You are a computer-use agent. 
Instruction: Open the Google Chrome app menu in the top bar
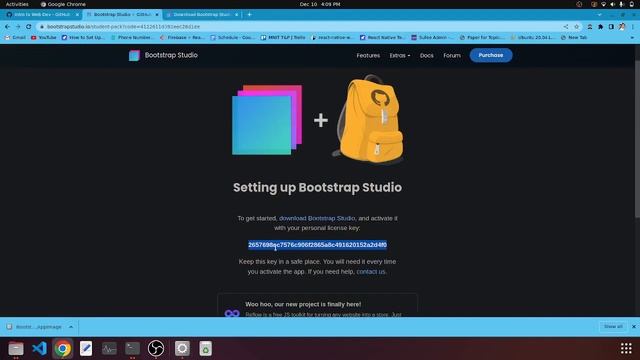[63, 4]
